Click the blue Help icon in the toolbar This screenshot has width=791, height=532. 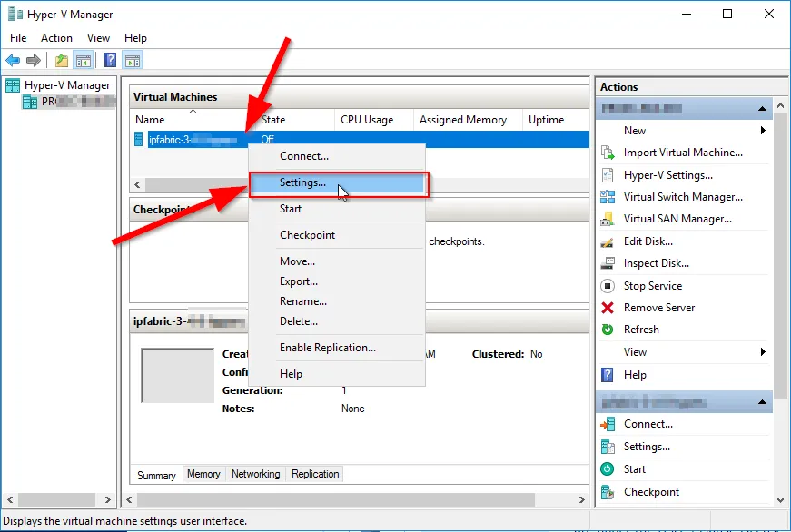110,61
